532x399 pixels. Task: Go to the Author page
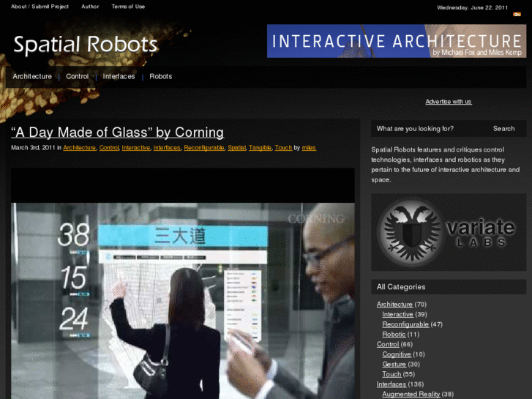point(90,7)
